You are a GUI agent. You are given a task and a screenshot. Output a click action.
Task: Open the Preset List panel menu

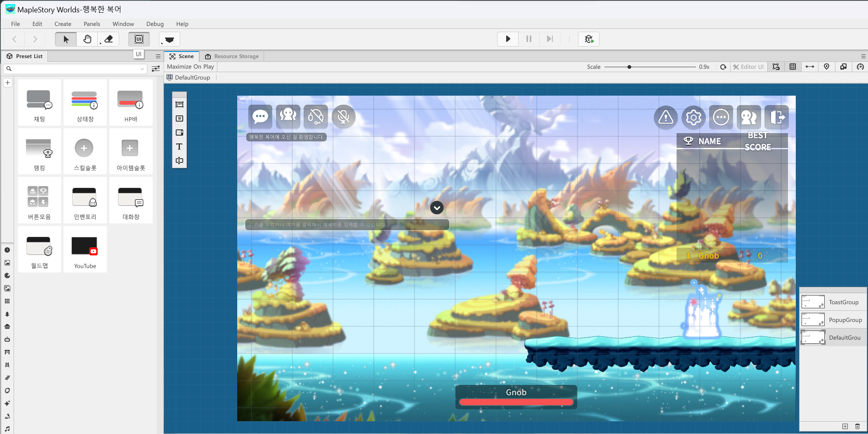[158, 56]
